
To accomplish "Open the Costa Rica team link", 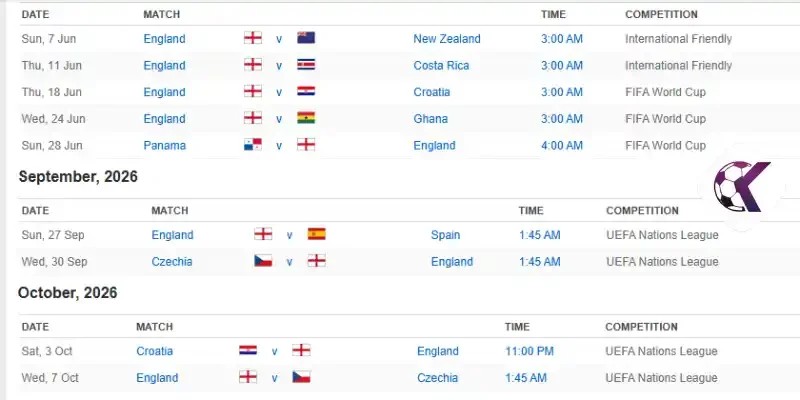I will click(441, 65).
